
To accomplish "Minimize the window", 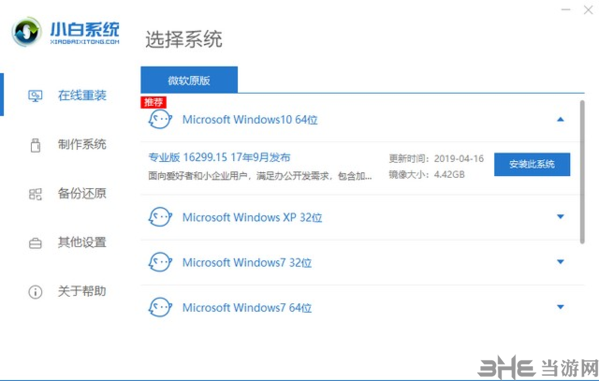I will coord(566,9).
